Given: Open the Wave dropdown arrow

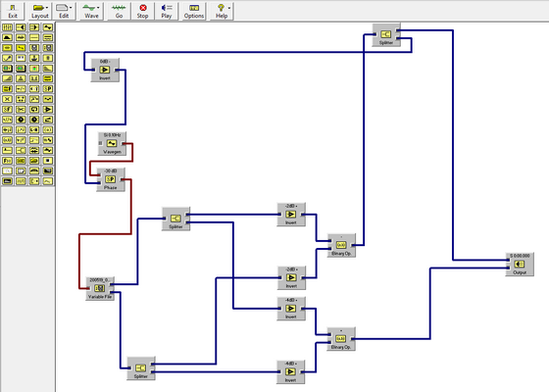Looking at the screenshot, I should click(98, 8).
